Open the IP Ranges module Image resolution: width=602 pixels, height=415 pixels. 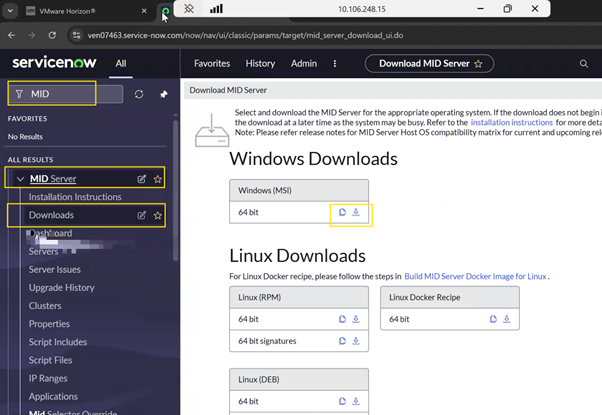(48, 379)
